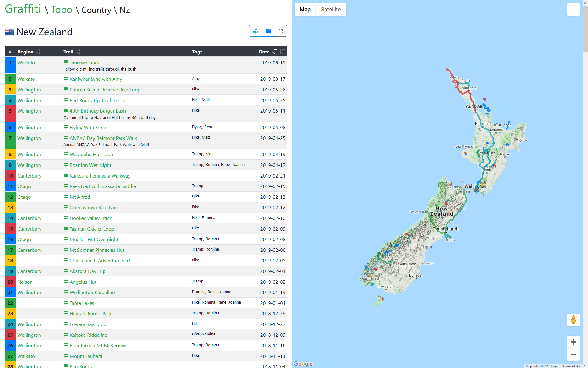Open Google Terms of Use link
This screenshot has height=368, width=588.
click(571, 366)
